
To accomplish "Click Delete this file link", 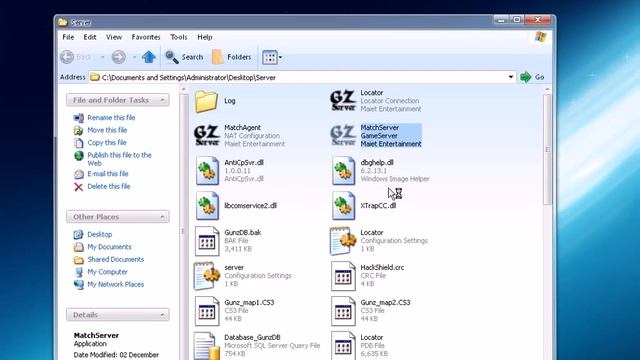I will tap(109, 186).
